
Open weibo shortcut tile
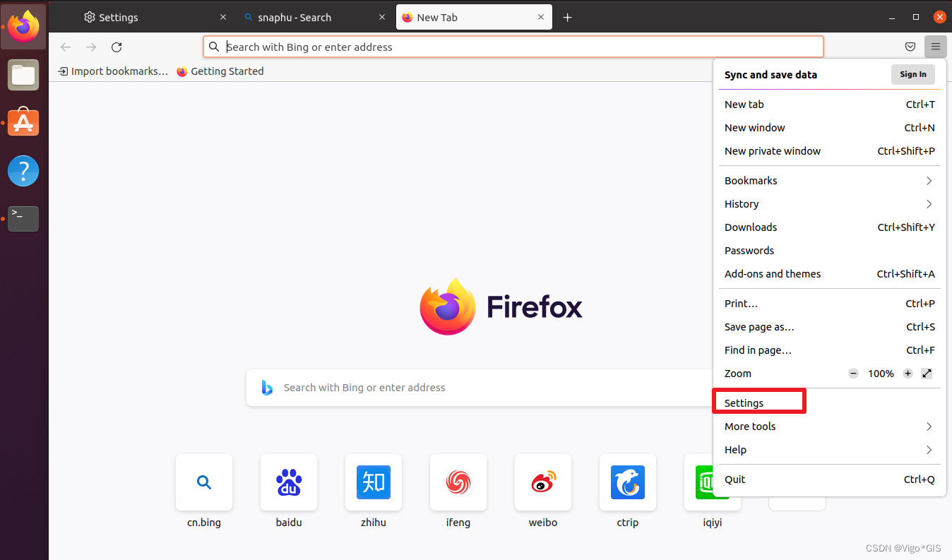pos(543,482)
